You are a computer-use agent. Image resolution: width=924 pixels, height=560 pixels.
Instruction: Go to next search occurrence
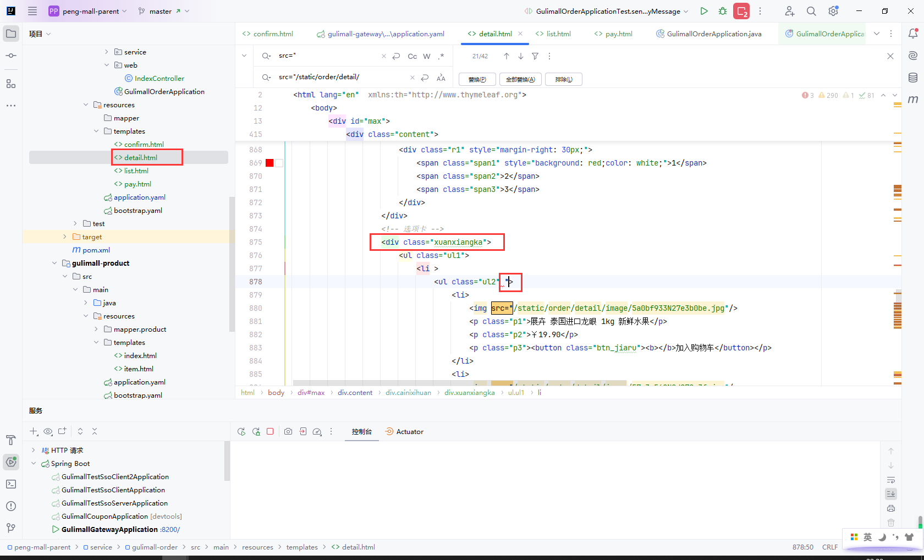click(x=521, y=56)
